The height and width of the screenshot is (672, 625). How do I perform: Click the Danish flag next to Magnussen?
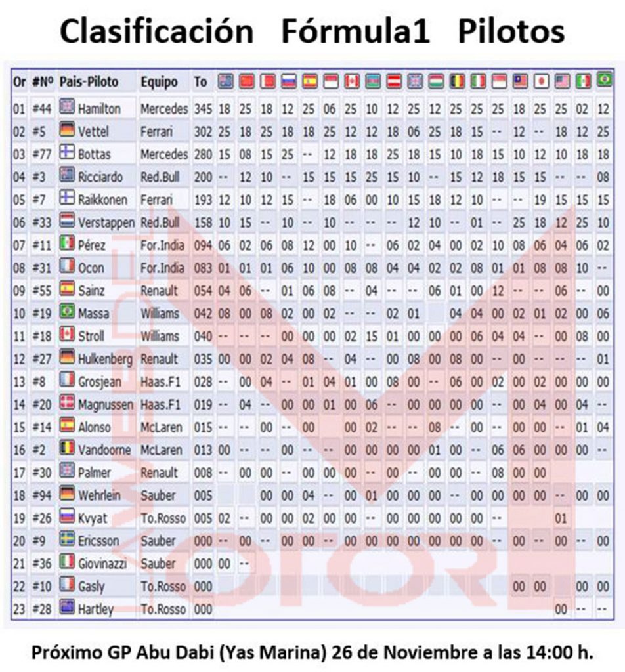point(67,404)
